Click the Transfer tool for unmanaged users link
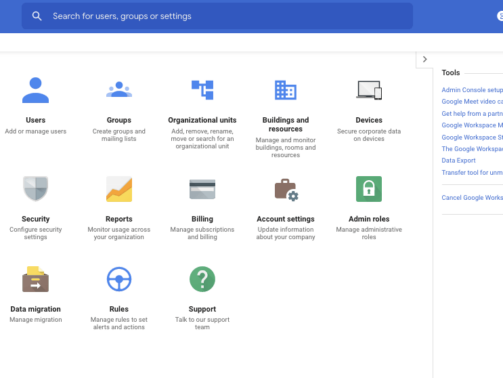The height and width of the screenshot is (378, 503). click(472, 172)
